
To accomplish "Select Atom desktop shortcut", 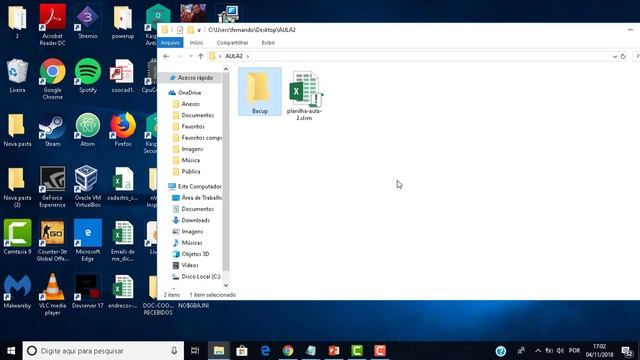I will pyautogui.click(x=88, y=131).
